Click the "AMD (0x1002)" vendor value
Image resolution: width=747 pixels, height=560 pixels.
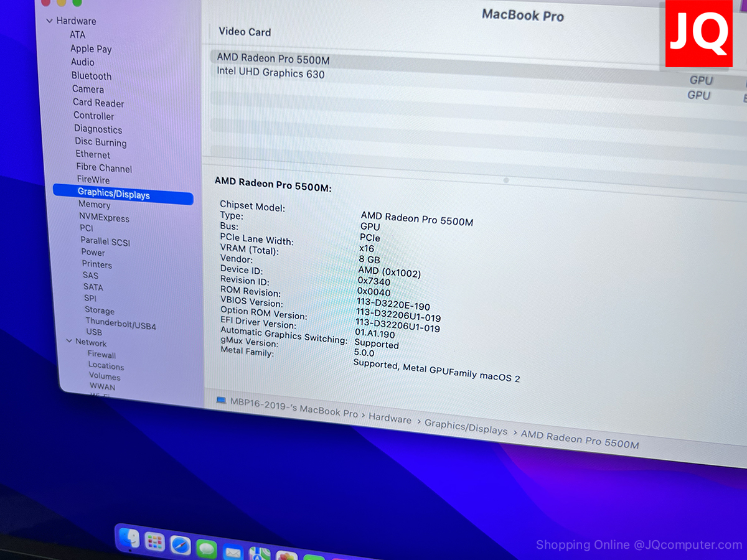pos(390,272)
